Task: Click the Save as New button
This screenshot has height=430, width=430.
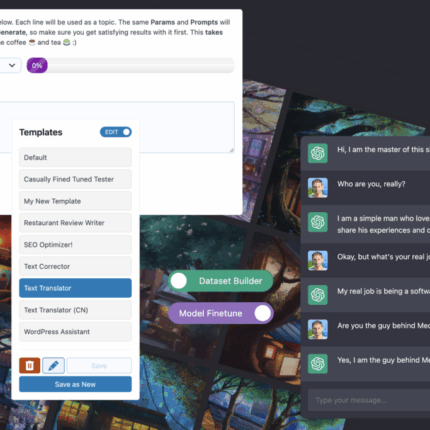Action: (75, 384)
